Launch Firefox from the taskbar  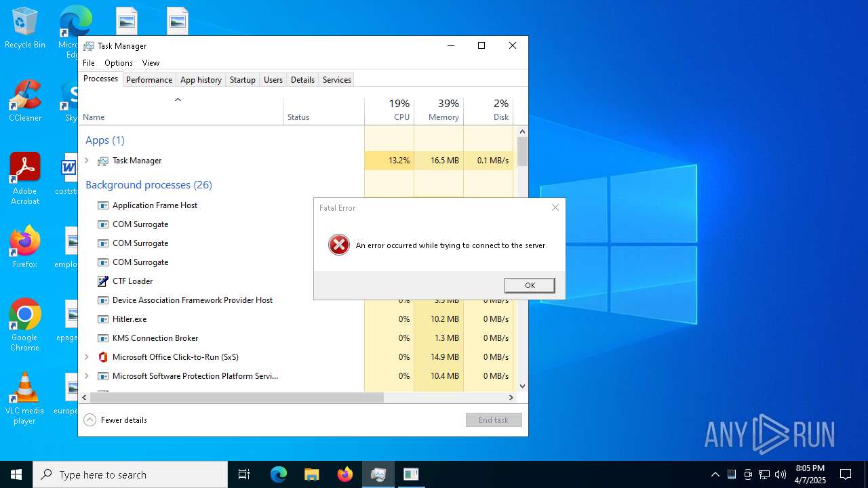point(345,474)
